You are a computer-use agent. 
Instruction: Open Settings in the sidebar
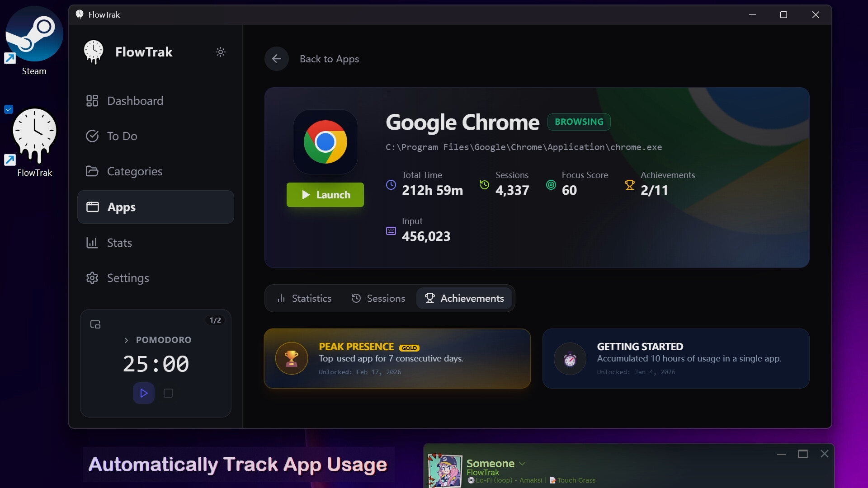[156, 278]
